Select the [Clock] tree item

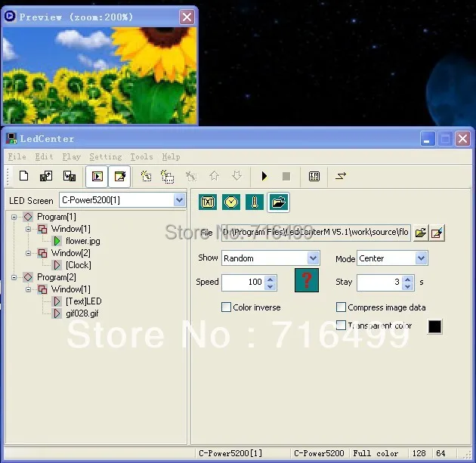click(79, 265)
